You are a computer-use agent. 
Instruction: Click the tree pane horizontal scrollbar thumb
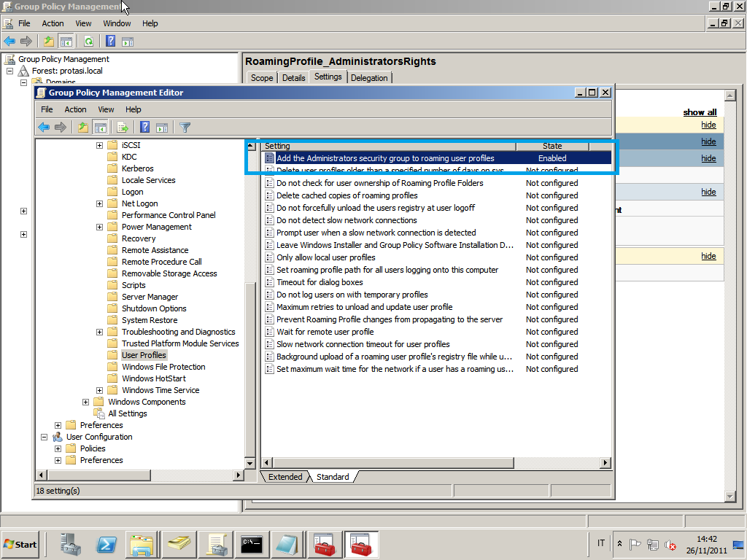tap(99, 475)
